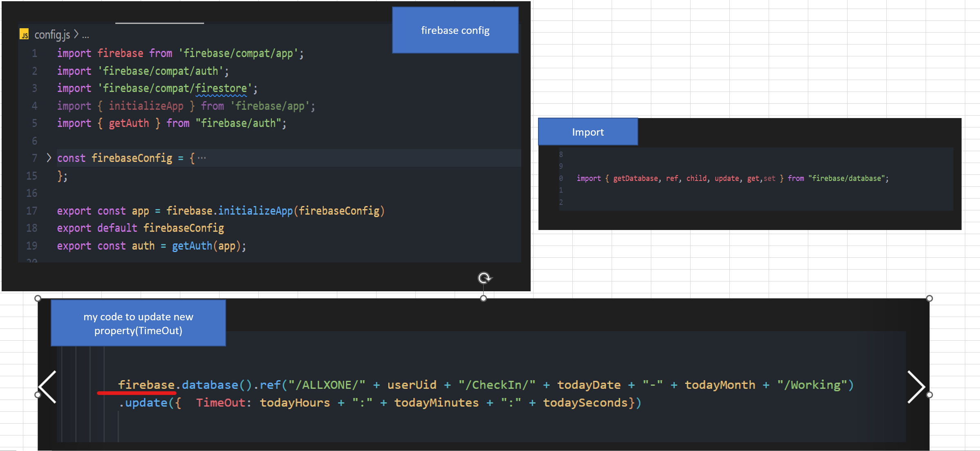Click the rotation handle above the selected picture
Screen dimensions: 980x451
point(484,278)
